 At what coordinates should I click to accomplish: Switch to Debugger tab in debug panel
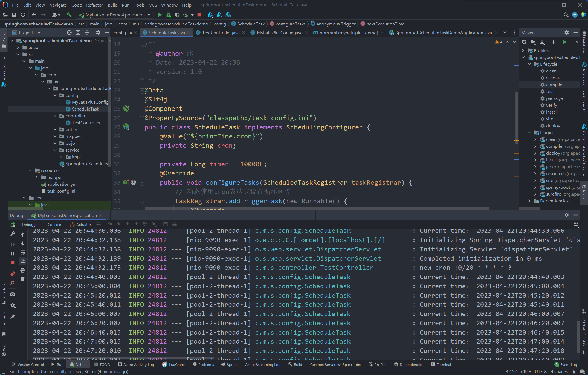pyautogui.click(x=30, y=225)
